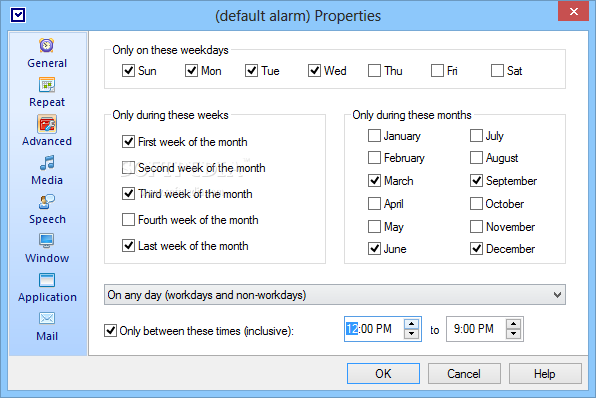Confirm settings with the OK button
Screen dimensions: 596x398
[x=383, y=373]
